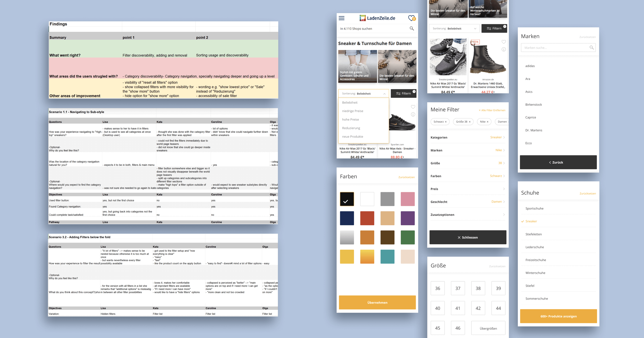The width and height of the screenshot is (644, 338).
Task: Open the Nike Air Max 2017 shoe image in upper listing
Action: click(x=448, y=57)
